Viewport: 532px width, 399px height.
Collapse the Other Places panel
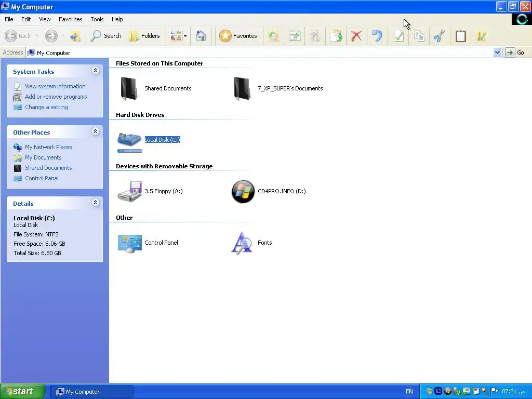96,131
